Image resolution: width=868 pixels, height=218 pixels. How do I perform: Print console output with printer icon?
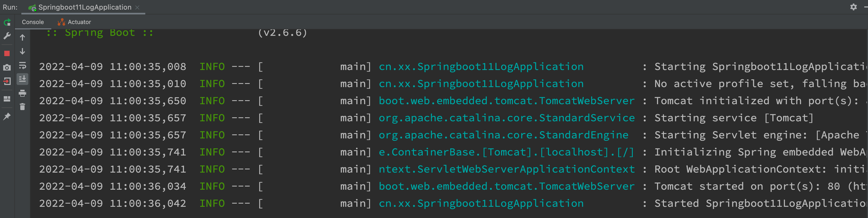tap(23, 93)
